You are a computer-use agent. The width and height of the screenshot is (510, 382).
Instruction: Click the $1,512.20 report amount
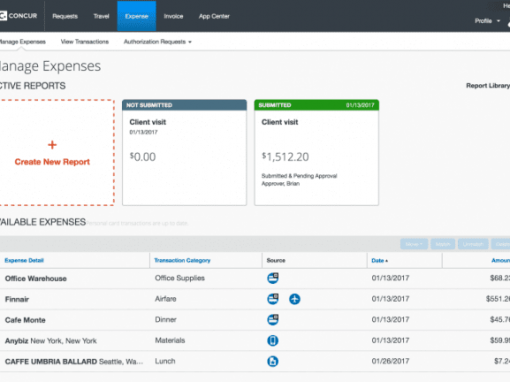pyautogui.click(x=285, y=157)
